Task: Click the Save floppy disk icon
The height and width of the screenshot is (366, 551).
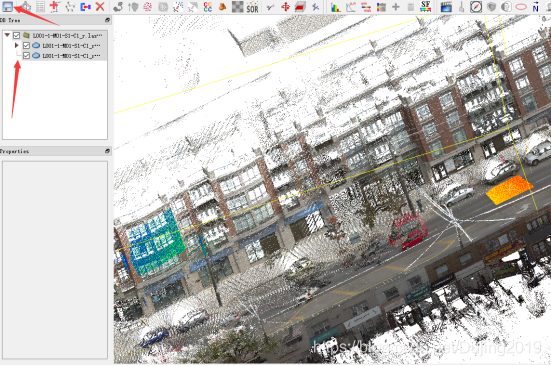Action: 7,6
